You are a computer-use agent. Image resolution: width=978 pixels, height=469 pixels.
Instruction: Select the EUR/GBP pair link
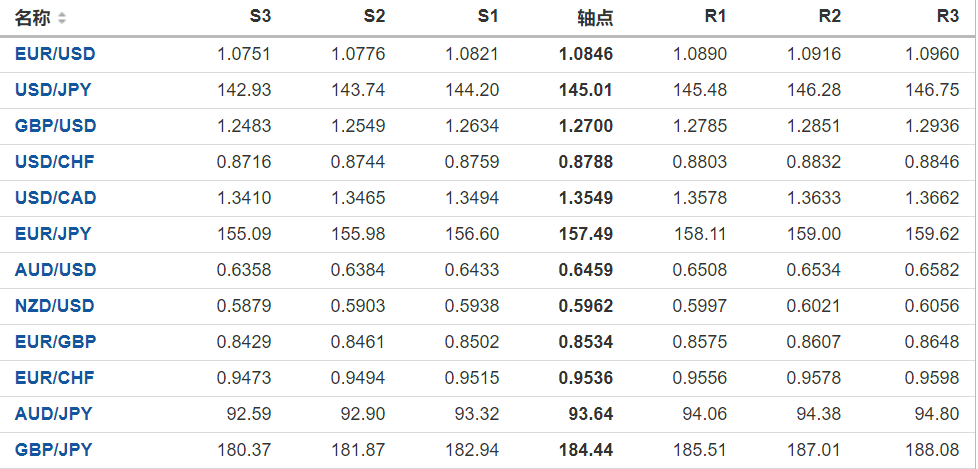point(55,342)
